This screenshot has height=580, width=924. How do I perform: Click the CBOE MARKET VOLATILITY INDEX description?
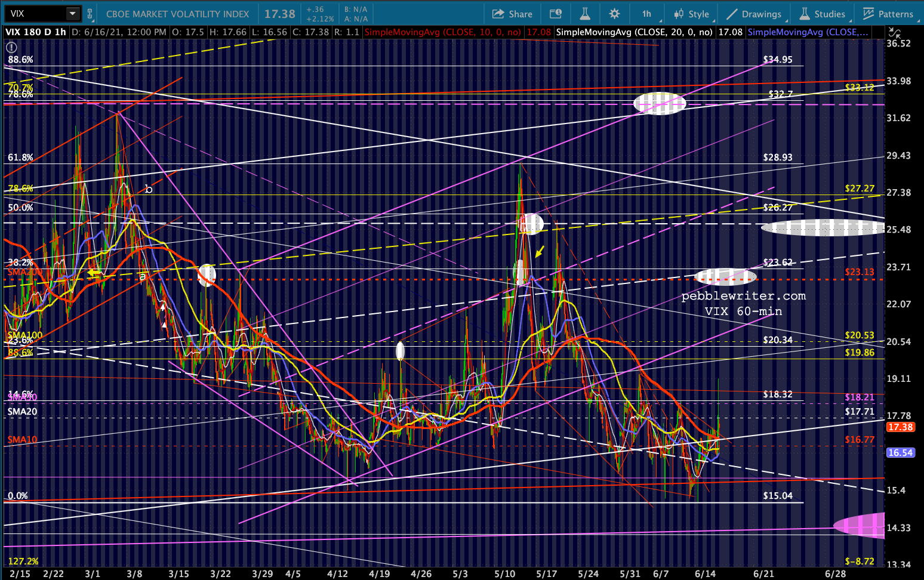coord(178,14)
